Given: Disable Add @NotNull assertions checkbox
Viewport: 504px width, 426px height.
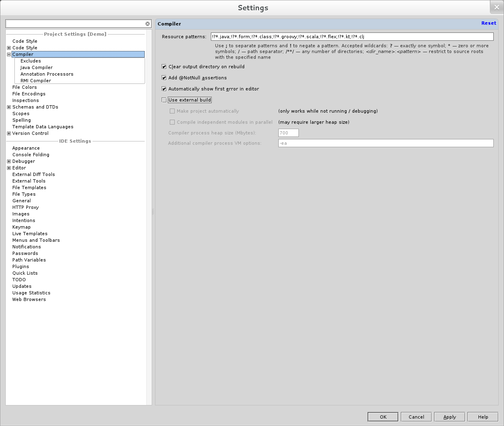Looking at the screenshot, I should coord(164,78).
